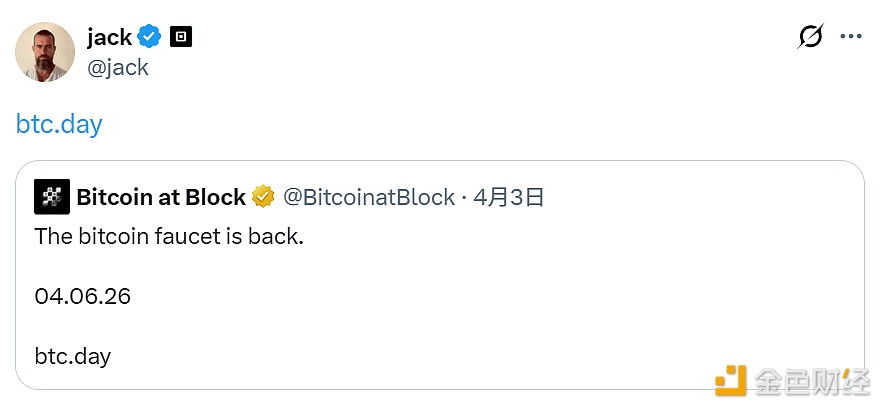Viewport: 882px width, 408px height.
Task: Click "The bitcoin faucet is back." text
Action: tap(168, 237)
